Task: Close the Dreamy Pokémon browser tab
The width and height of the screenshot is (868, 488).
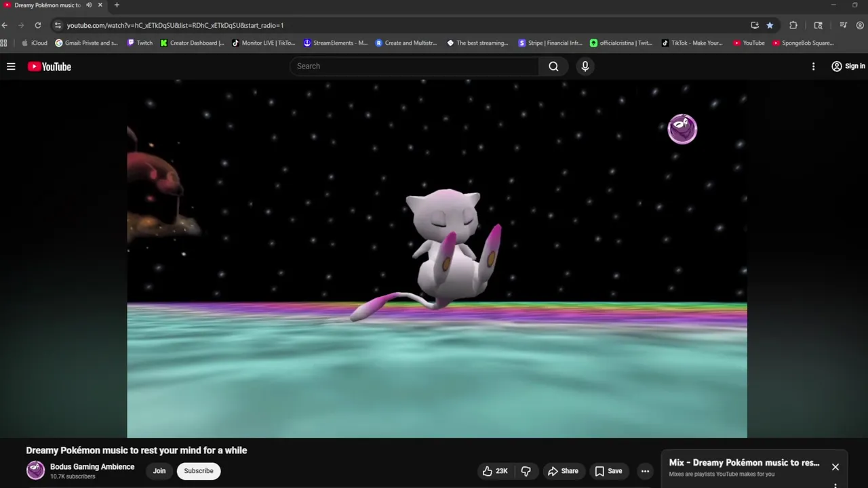Action: click(100, 5)
